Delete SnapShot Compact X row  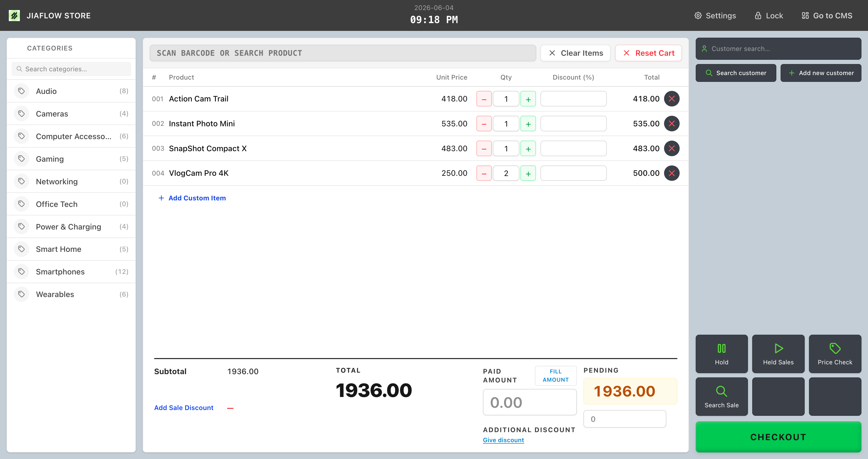pyautogui.click(x=672, y=148)
